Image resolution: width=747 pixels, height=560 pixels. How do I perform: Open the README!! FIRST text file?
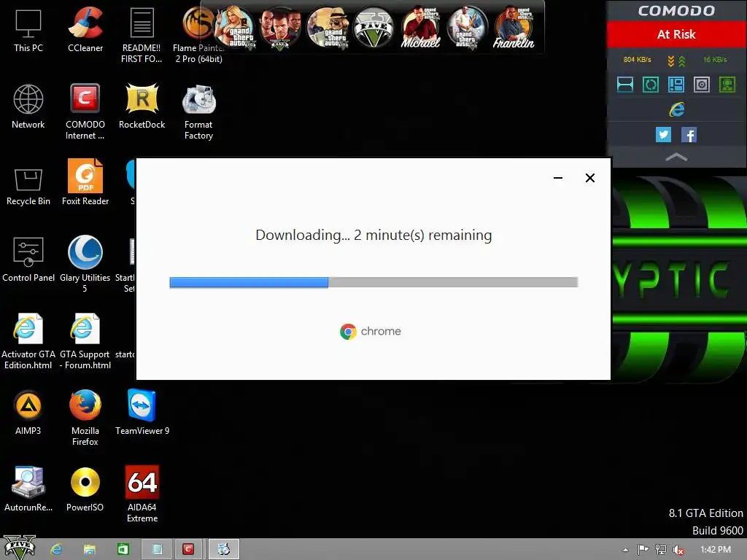click(x=142, y=35)
